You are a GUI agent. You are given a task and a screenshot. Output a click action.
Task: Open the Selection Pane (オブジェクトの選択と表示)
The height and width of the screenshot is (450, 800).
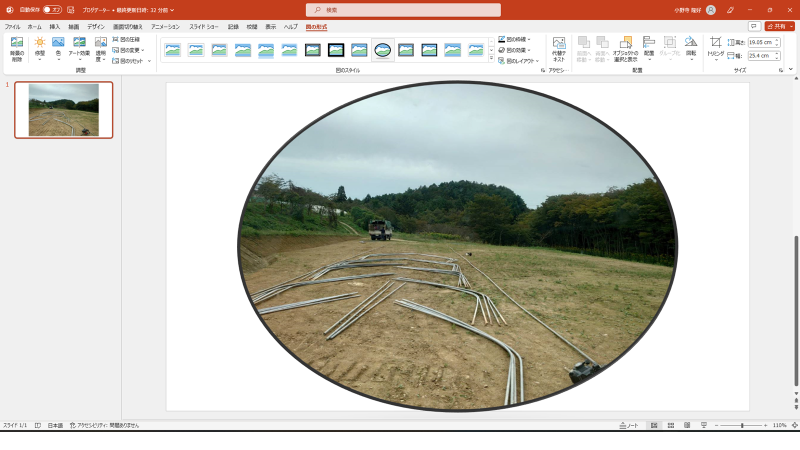tap(625, 48)
